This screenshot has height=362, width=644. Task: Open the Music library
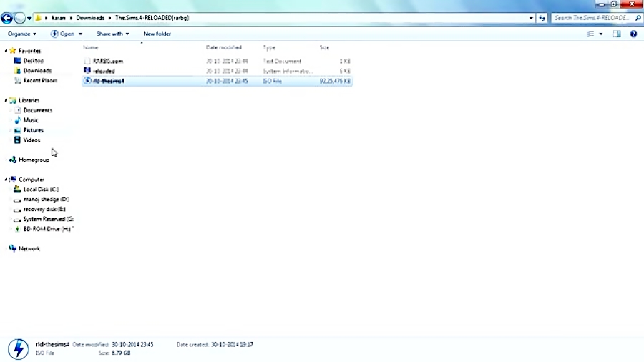click(31, 120)
